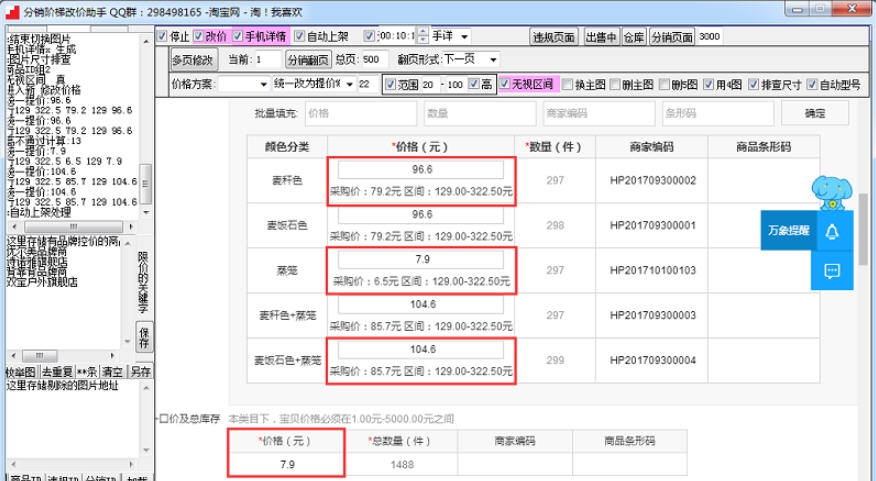Toggle the 高 checkbox
This screenshot has width=876, height=481.
(x=474, y=84)
